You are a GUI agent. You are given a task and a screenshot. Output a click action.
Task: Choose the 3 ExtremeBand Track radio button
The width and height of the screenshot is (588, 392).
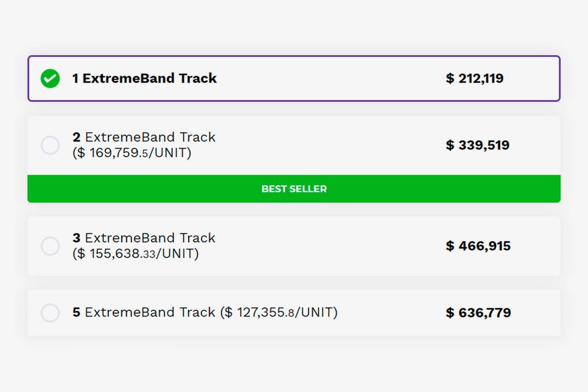[50, 246]
